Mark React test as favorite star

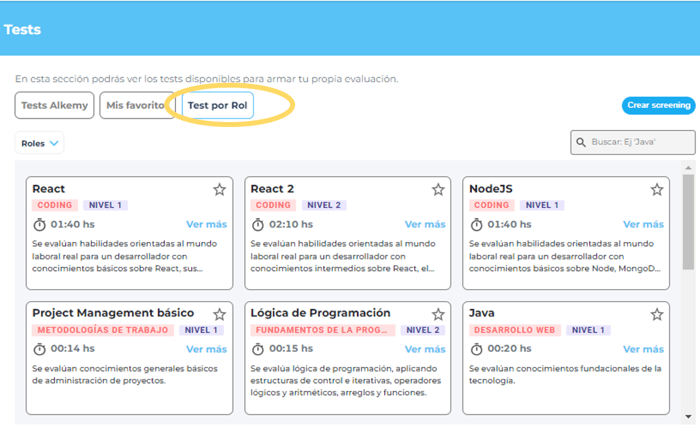pyautogui.click(x=219, y=189)
